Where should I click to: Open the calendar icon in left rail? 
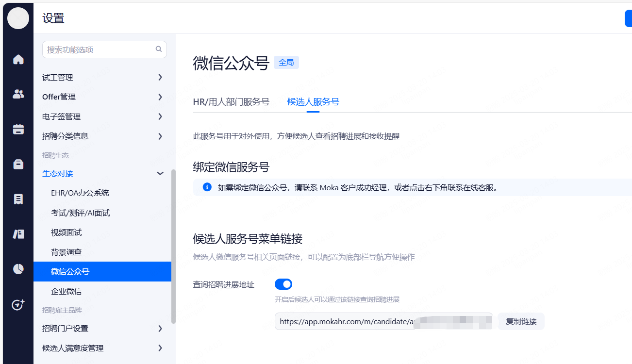[x=18, y=129]
